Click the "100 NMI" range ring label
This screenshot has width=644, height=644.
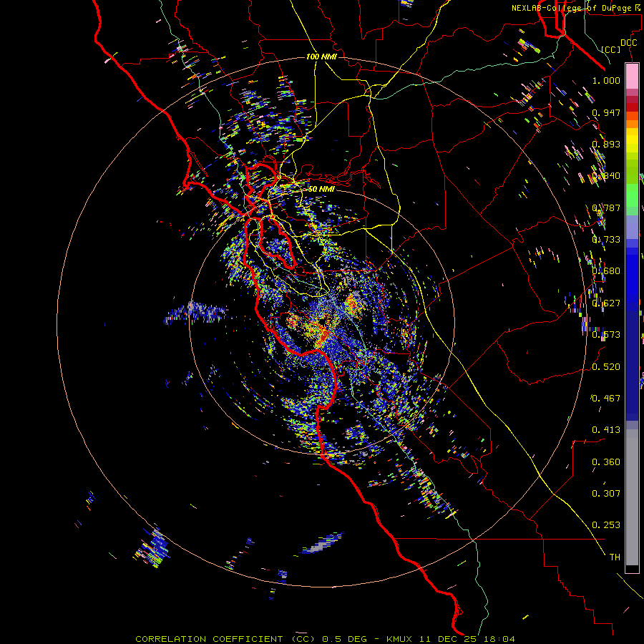point(321,57)
